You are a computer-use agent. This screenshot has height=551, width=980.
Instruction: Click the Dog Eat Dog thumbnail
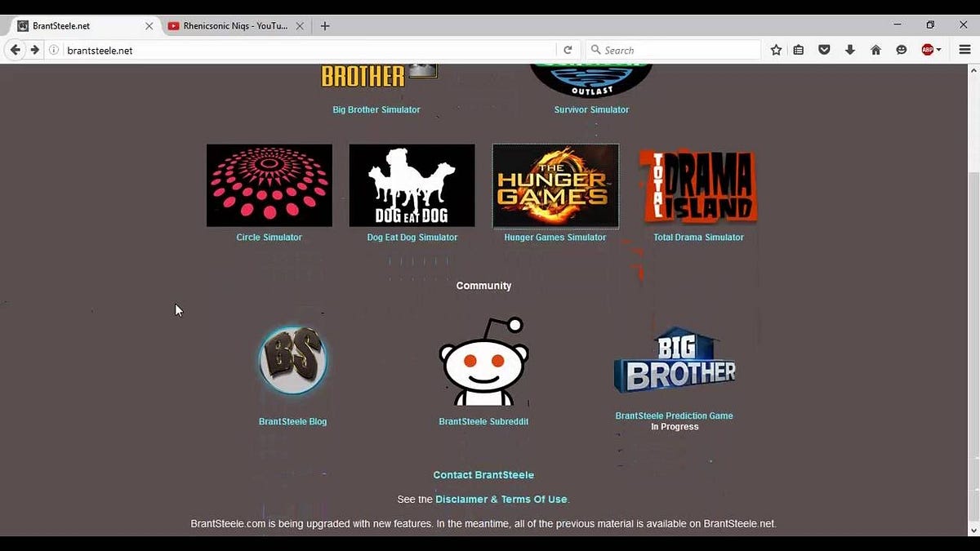(412, 185)
